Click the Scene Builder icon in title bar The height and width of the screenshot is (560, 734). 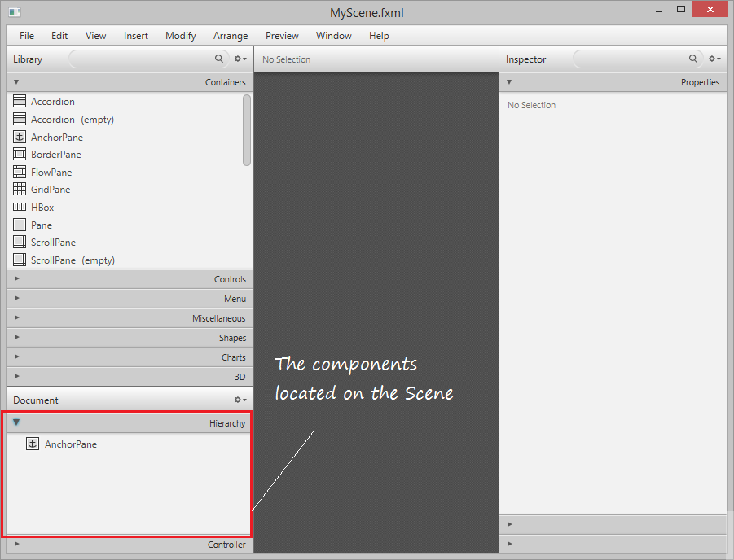(x=15, y=11)
